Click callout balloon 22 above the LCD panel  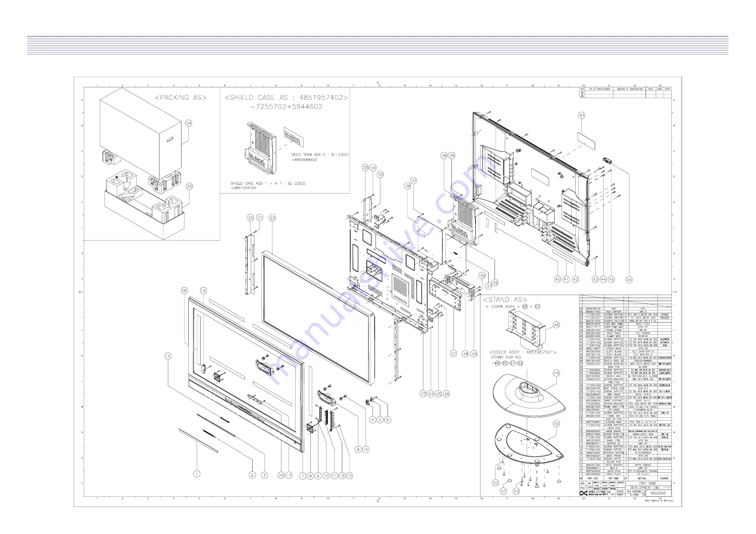272,218
